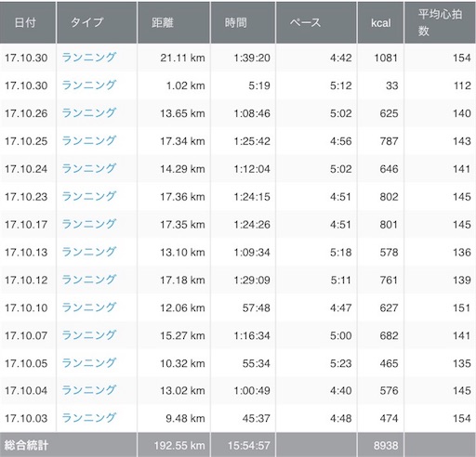The image size is (476, 457).
Task: Open the 17.10.23 ランニング link
Action: pos(89,197)
